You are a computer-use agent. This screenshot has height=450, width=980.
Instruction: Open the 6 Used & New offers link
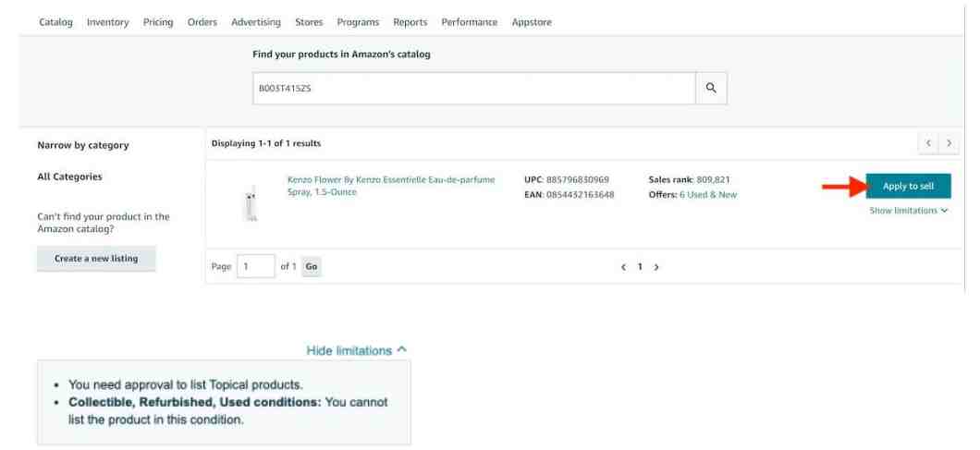tap(708, 194)
